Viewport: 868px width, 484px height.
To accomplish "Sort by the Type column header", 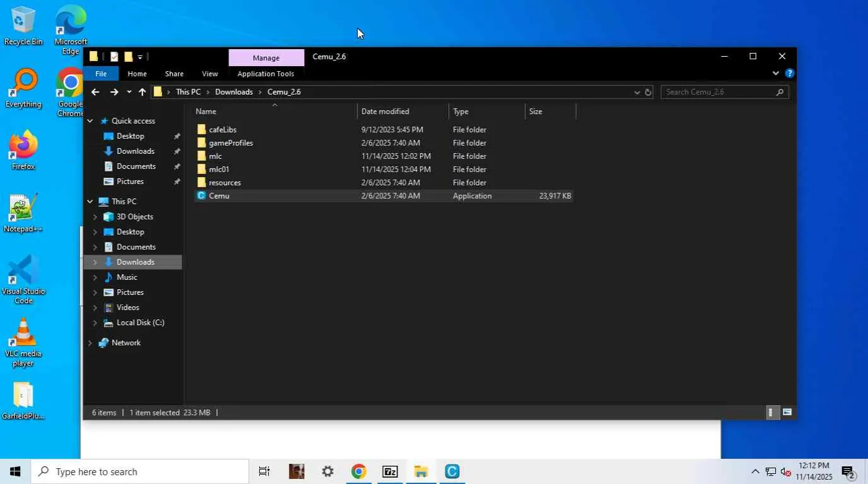I will [487, 112].
